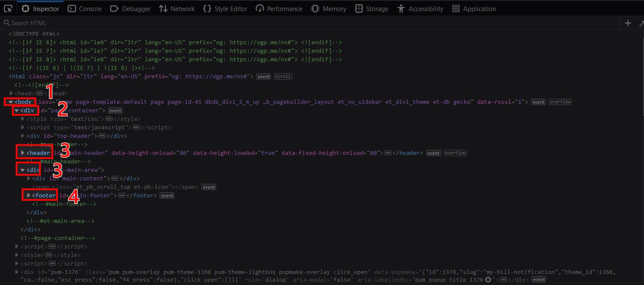Click the Search HTML field
This screenshot has height=285, width=644.
[311, 23]
